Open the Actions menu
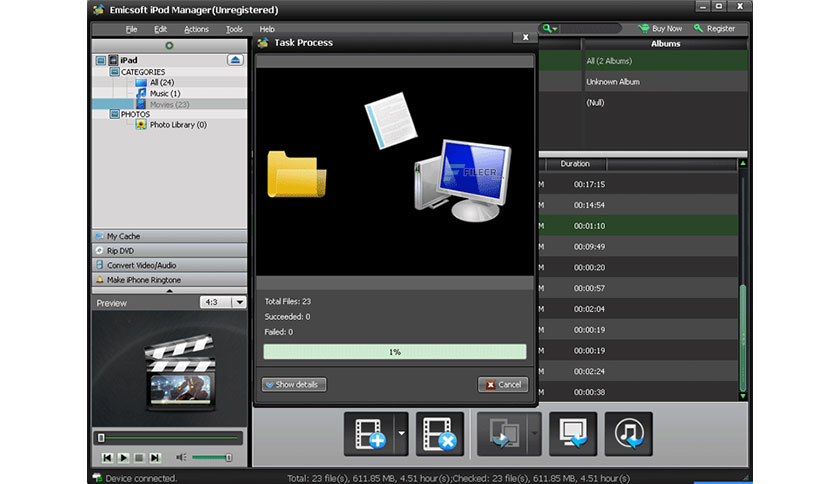 (x=196, y=29)
